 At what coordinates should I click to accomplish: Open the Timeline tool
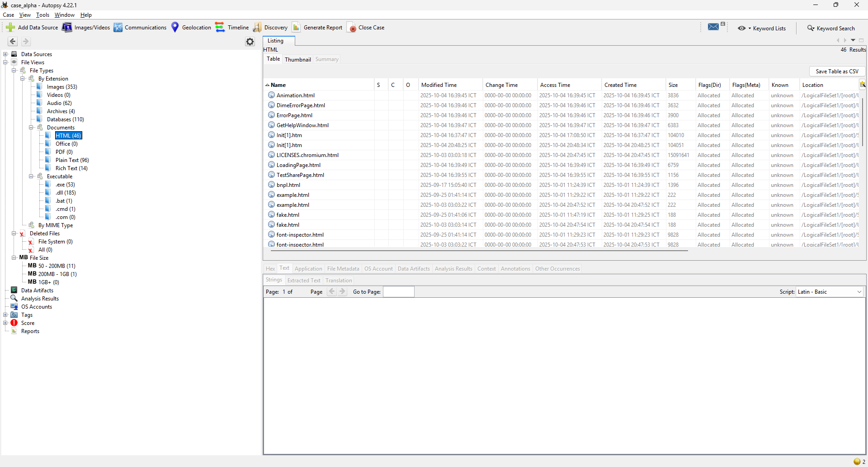point(232,28)
